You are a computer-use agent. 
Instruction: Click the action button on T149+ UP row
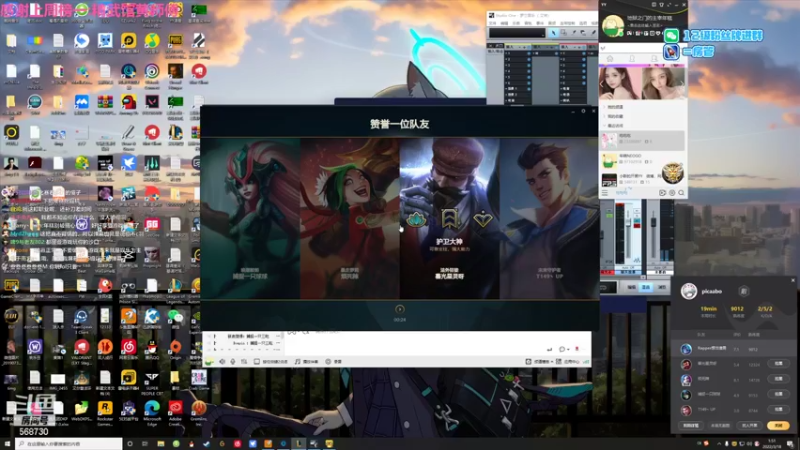pos(779,409)
